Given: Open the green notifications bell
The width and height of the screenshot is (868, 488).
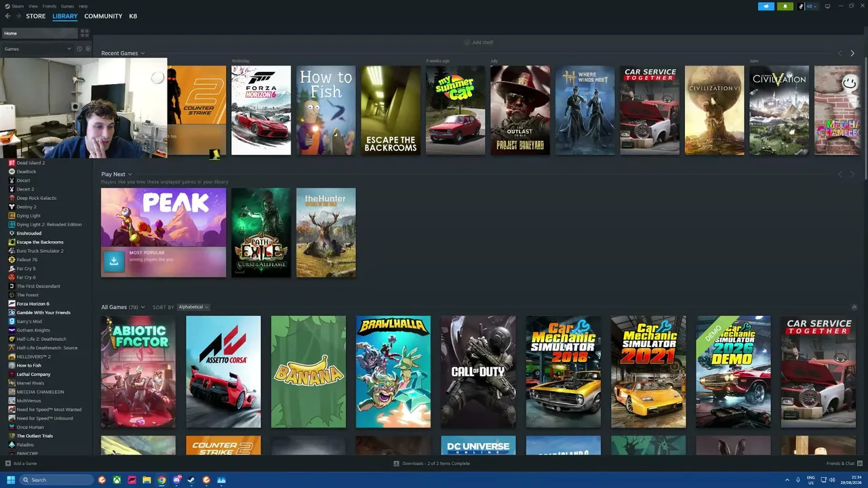Looking at the screenshot, I should click(x=785, y=6).
